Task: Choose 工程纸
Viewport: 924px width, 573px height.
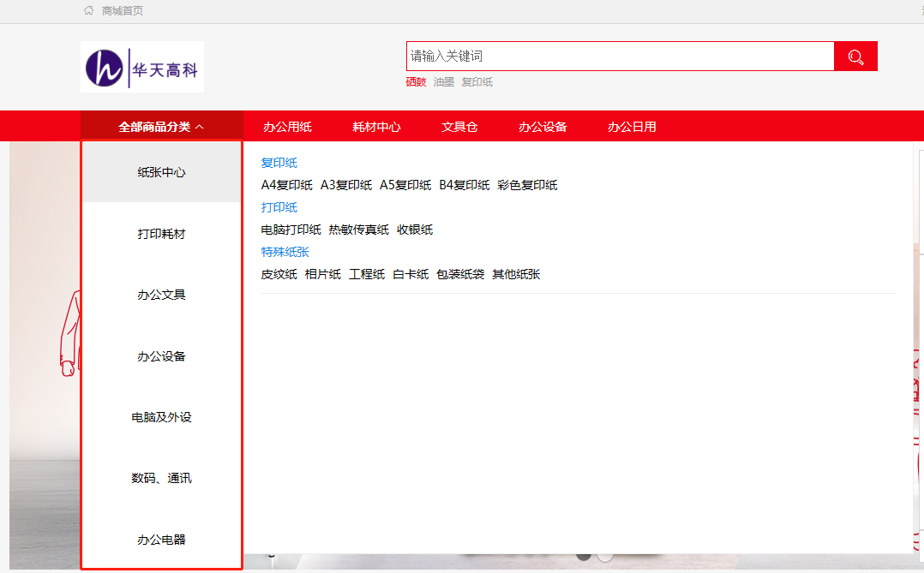Action: point(367,274)
